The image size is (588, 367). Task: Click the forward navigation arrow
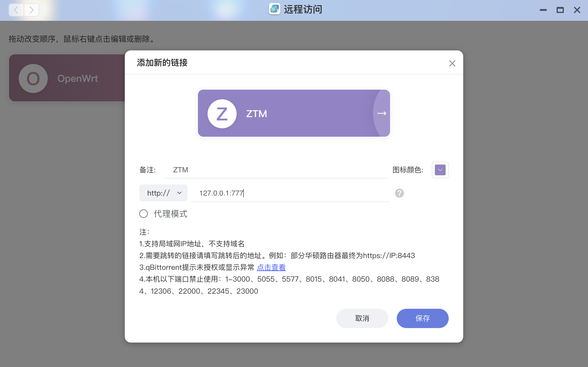pos(31,10)
